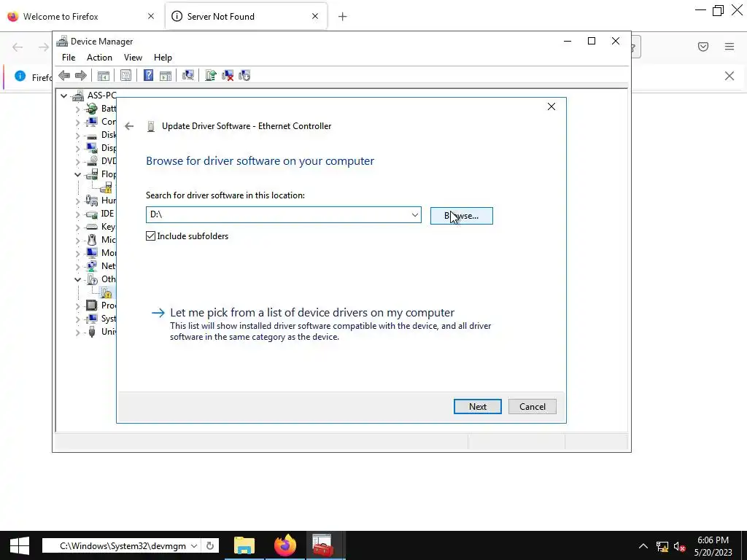Expand the Batteries tree node
This screenshot has width=747, height=560.
tap(77, 109)
